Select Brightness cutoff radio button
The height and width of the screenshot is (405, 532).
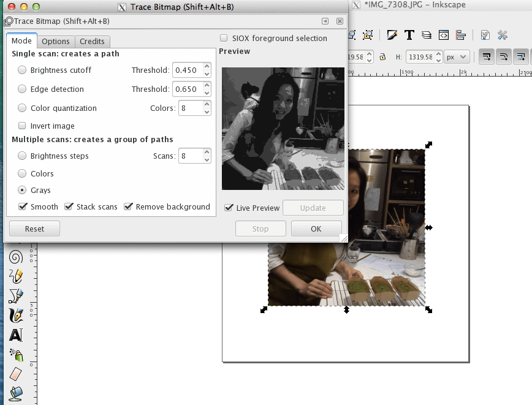pos(22,70)
